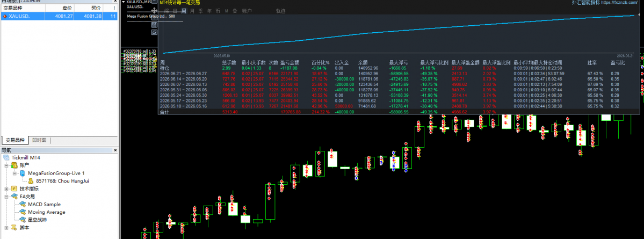
Task: Click the 胜率 win-rate column heading
Action: coord(592,62)
